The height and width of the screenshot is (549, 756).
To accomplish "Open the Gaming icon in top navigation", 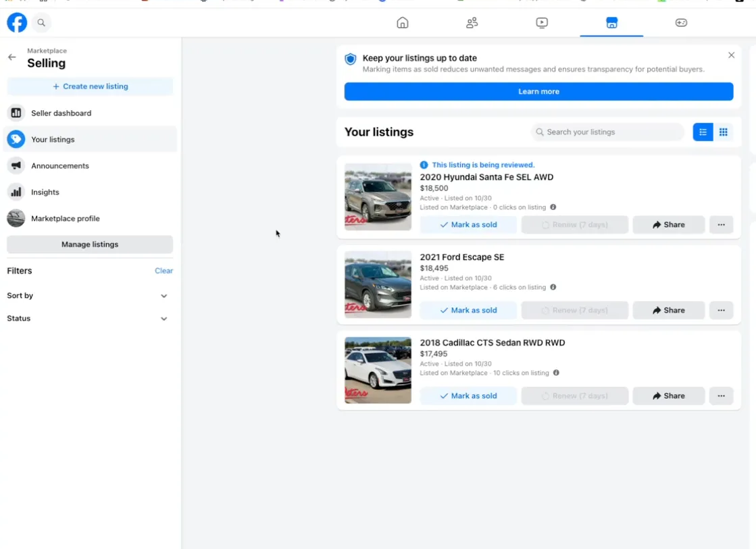I will pyautogui.click(x=681, y=23).
